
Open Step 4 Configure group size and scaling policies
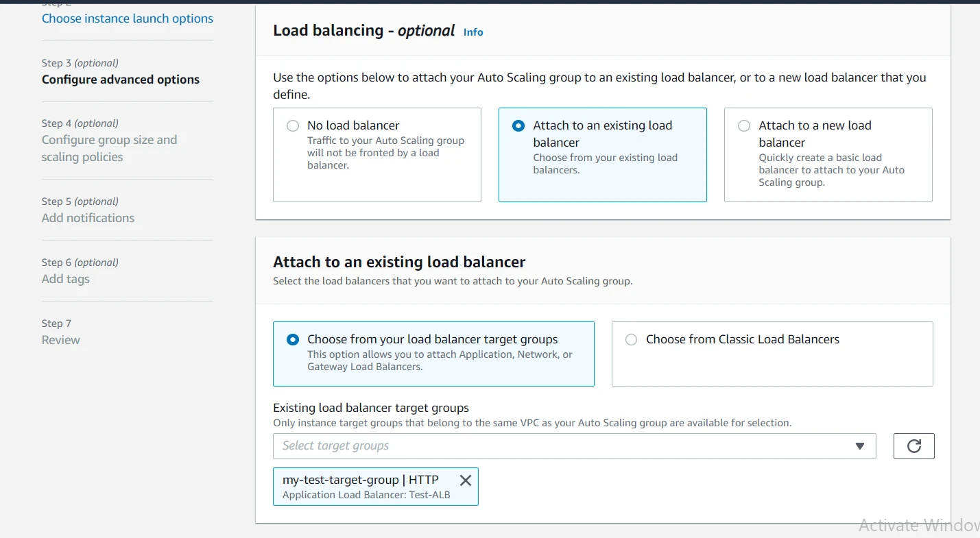click(x=109, y=147)
